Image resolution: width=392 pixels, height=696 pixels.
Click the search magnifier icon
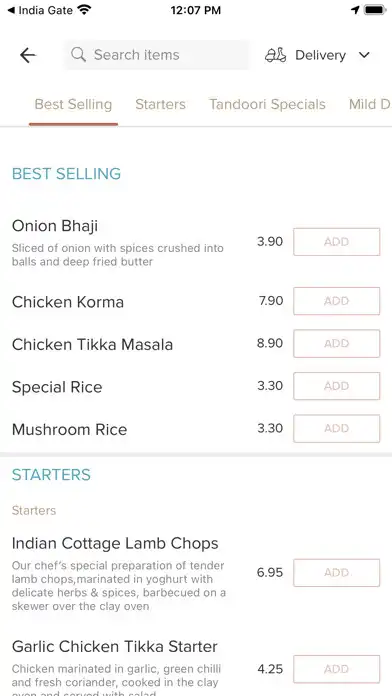(x=78, y=55)
